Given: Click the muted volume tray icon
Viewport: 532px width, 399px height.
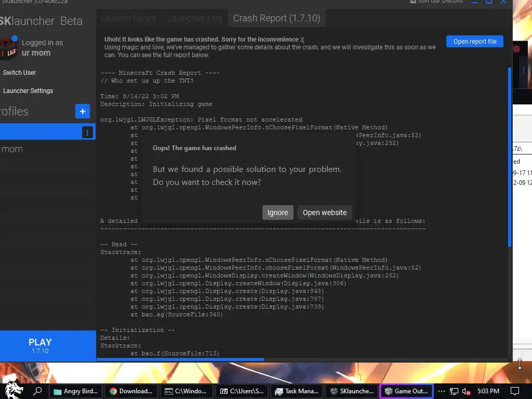Looking at the screenshot, I should [x=466, y=392].
